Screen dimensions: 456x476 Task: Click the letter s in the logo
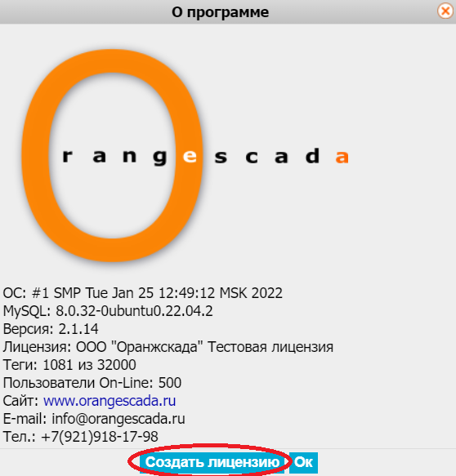[x=221, y=157]
